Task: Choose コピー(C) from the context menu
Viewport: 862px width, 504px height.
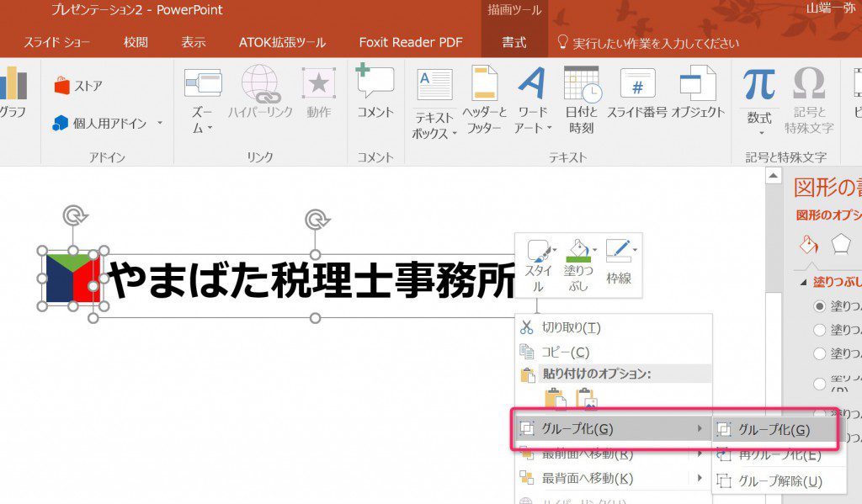Action: 614,352
